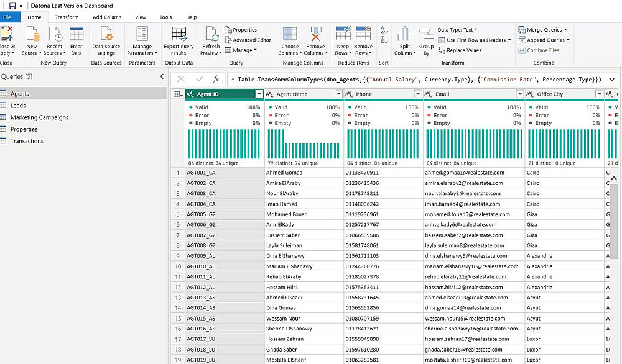Expand the Data Type: Text dropdown
This screenshot has width=622, height=364.
pos(457,30)
